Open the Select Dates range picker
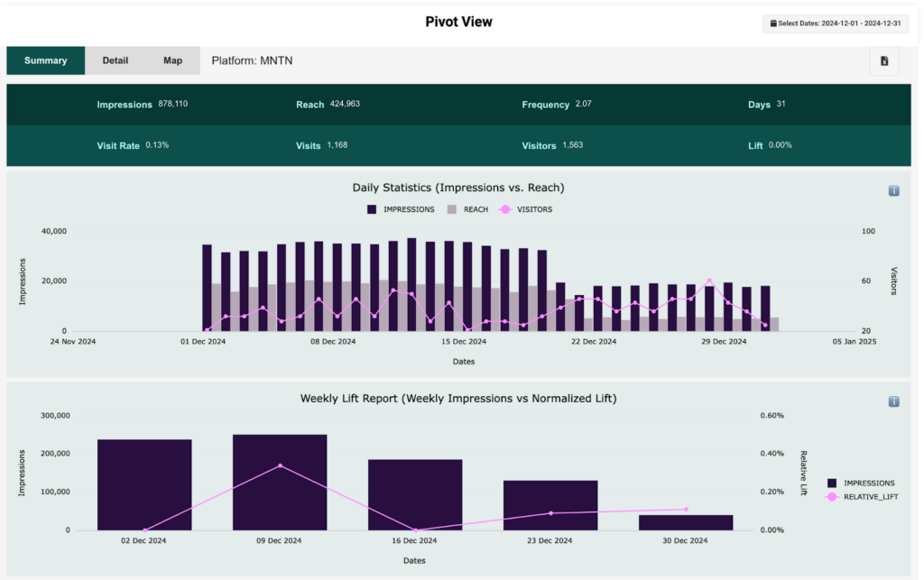The image size is (924, 580). point(835,23)
